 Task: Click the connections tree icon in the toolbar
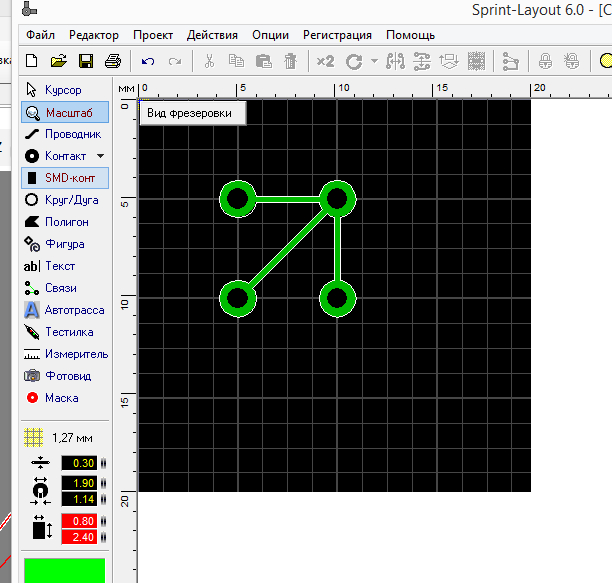coord(511,61)
